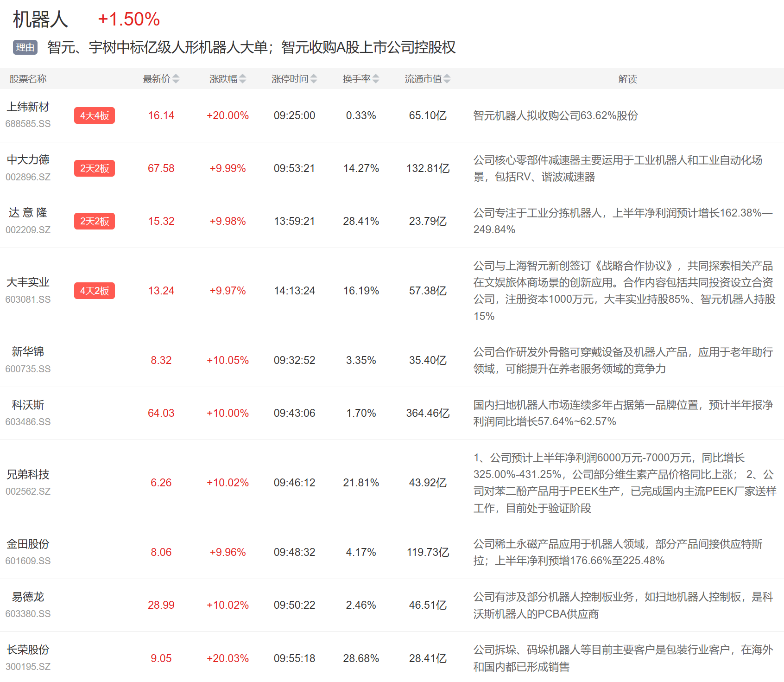Click 上纬新材 explanation about 63.62%股份
Screen dimensions: 784x682
[556, 115]
